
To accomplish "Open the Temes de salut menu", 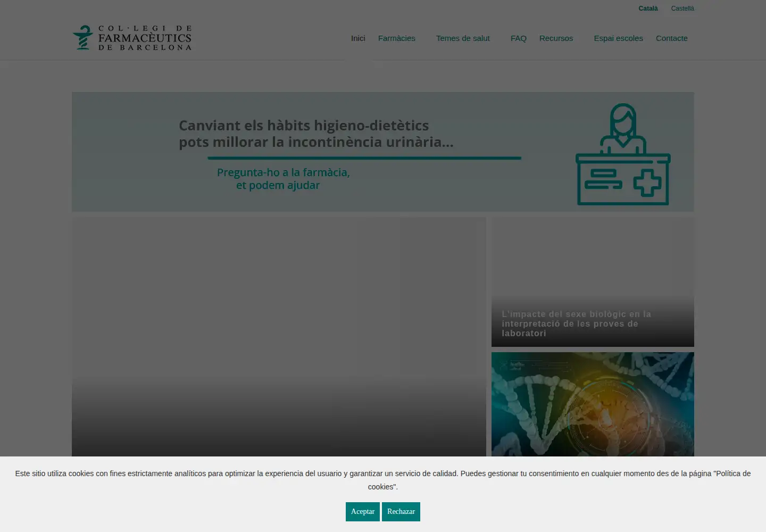I will 463,38.
